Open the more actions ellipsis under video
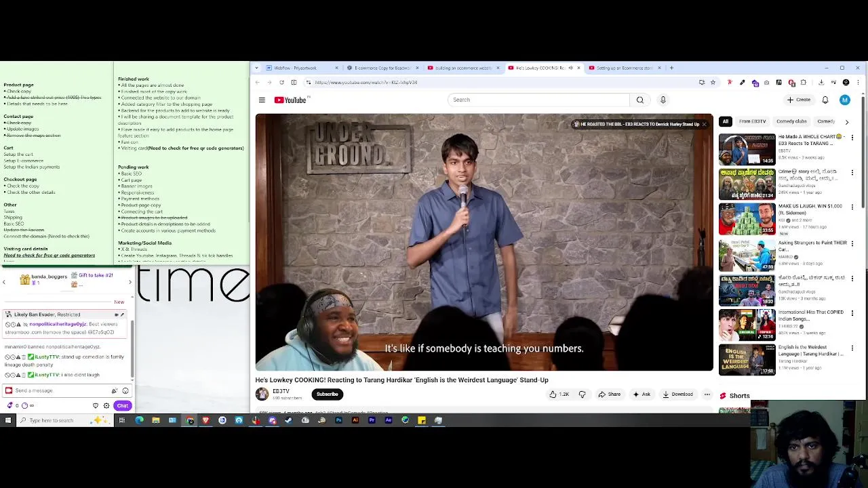This screenshot has width=868, height=488. pos(707,394)
